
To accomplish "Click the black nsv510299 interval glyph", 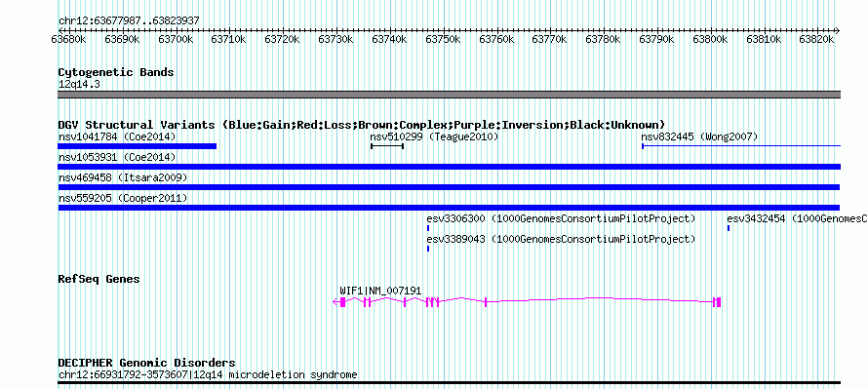I will (387, 146).
